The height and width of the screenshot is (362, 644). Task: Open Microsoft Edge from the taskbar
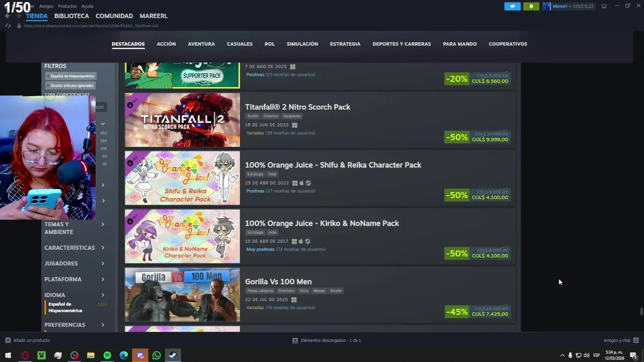click(x=124, y=355)
